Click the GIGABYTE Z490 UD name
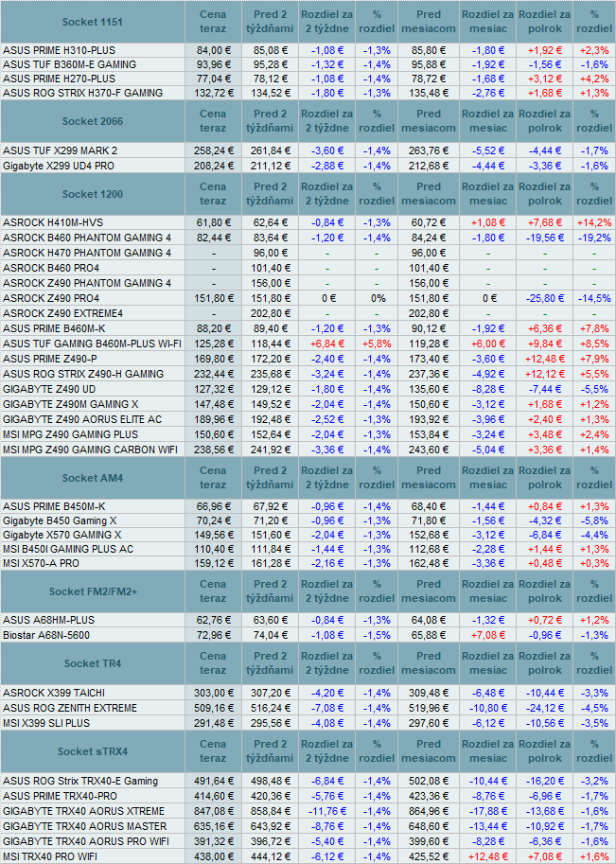Screen dimensions: 616x864 point(49,389)
